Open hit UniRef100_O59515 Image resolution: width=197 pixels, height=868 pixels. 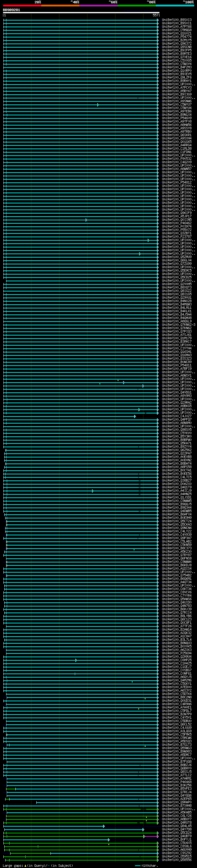coord(176,857)
